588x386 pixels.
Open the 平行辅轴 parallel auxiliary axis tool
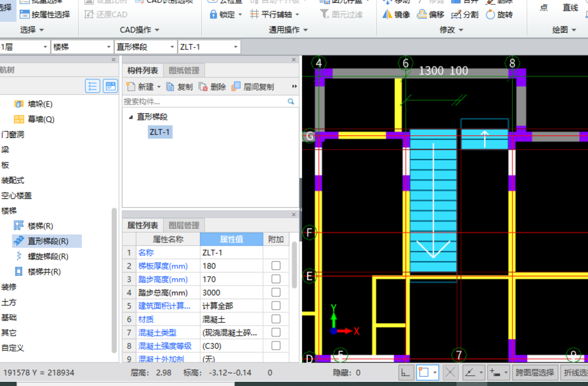(x=275, y=14)
